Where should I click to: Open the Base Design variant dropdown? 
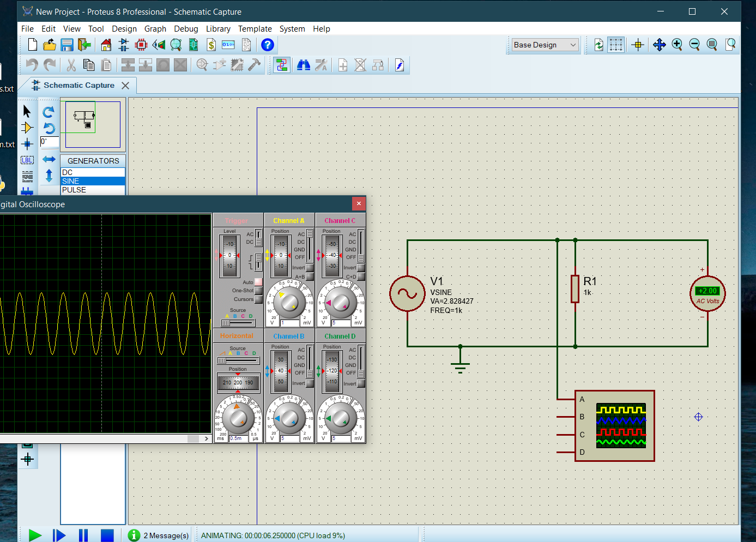(545, 45)
